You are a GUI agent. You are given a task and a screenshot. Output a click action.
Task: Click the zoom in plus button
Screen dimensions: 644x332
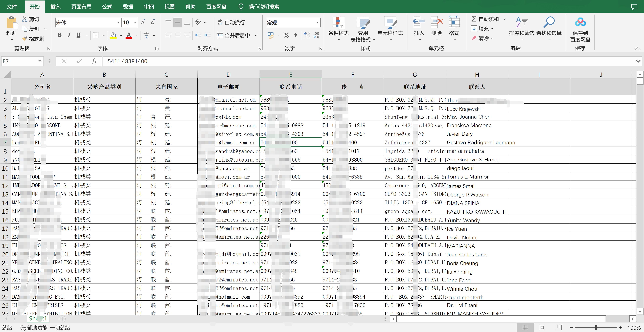[x=620, y=327]
